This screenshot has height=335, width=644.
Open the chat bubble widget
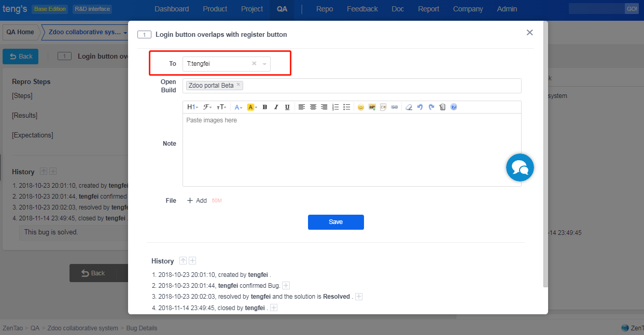(x=520, y=167)
